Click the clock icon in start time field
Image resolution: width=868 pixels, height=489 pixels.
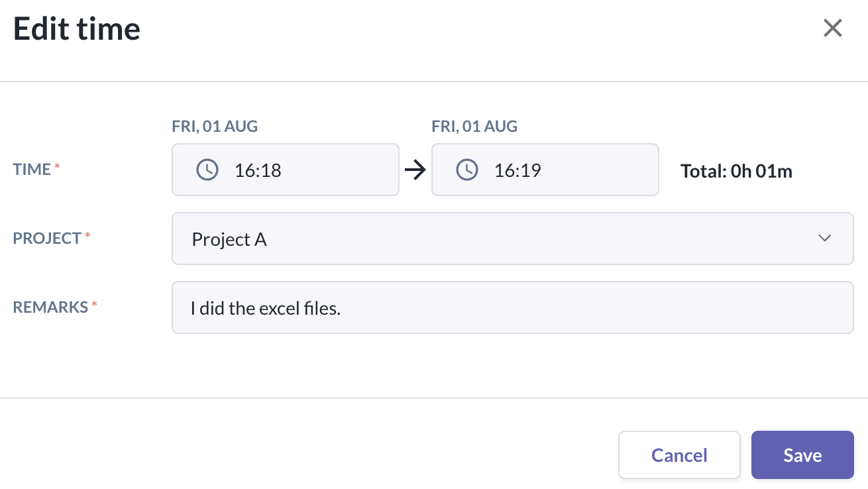coord(207,170)
